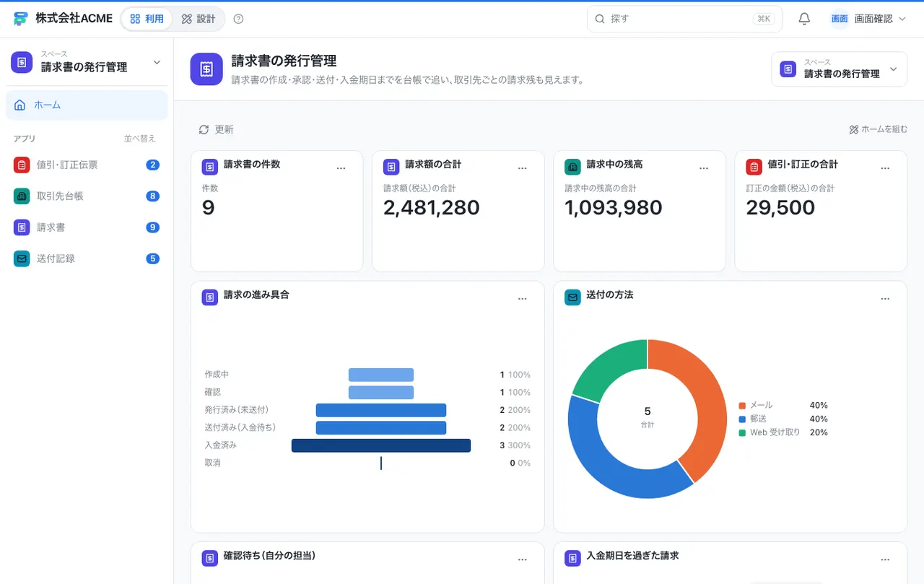Go to ホーム in sidebar
Image resolution: width=924 pixels, height=584 pixels.
point(87,105)
